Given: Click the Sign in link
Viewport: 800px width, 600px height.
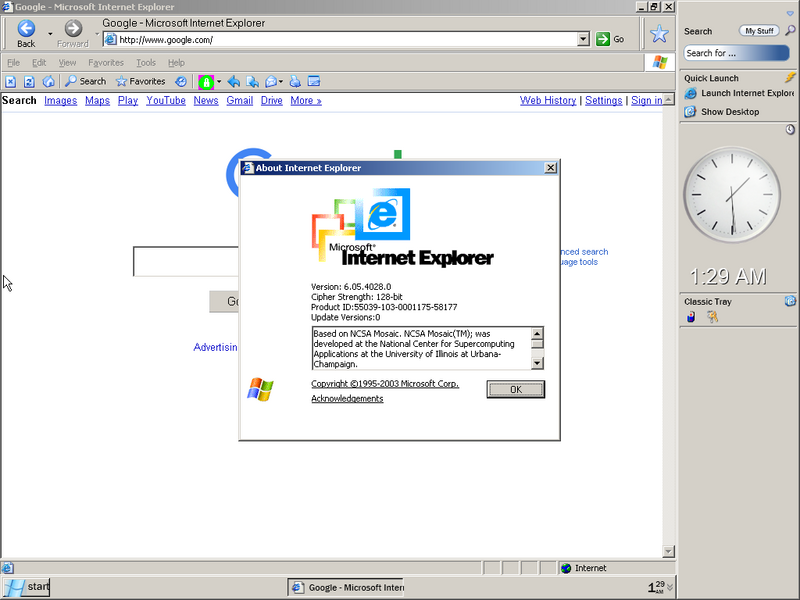Looking at the screenshot, I should [x=646, y=101].
